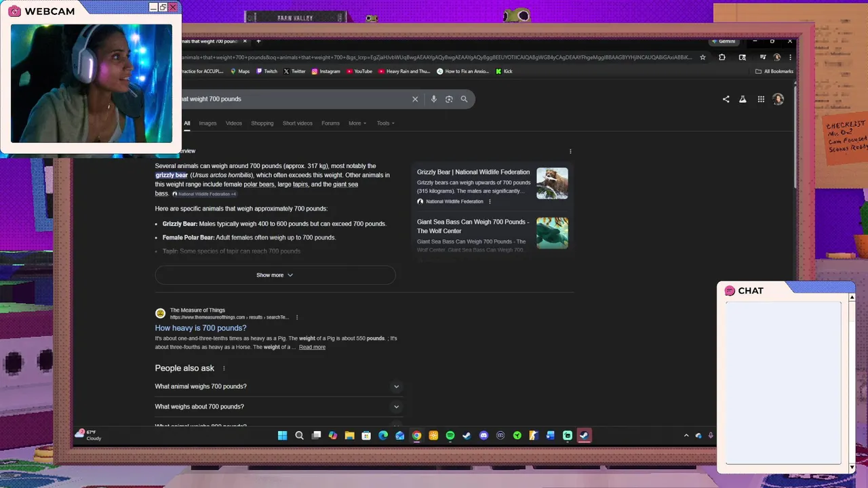Viewport: 868px width, 488px height.
Task: Open more options for Measure of Things result
Action: pyautogui.click(x=297, y=317)
